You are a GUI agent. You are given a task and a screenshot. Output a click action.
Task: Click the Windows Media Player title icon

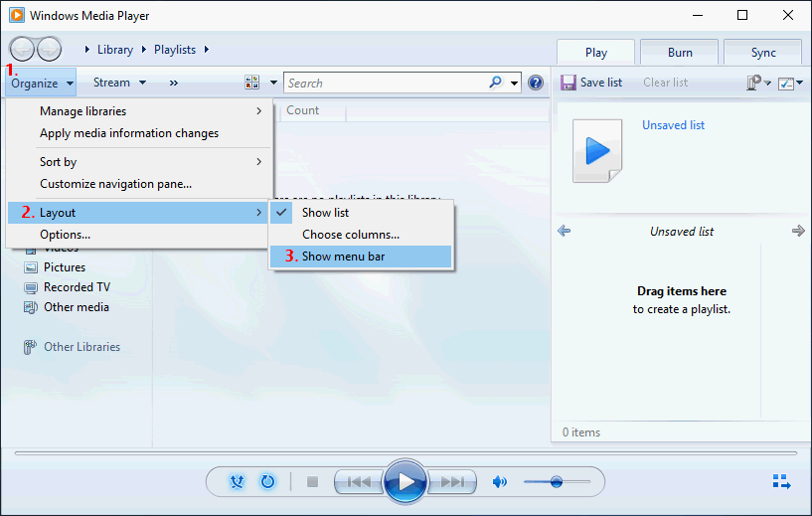click(17, 15)
